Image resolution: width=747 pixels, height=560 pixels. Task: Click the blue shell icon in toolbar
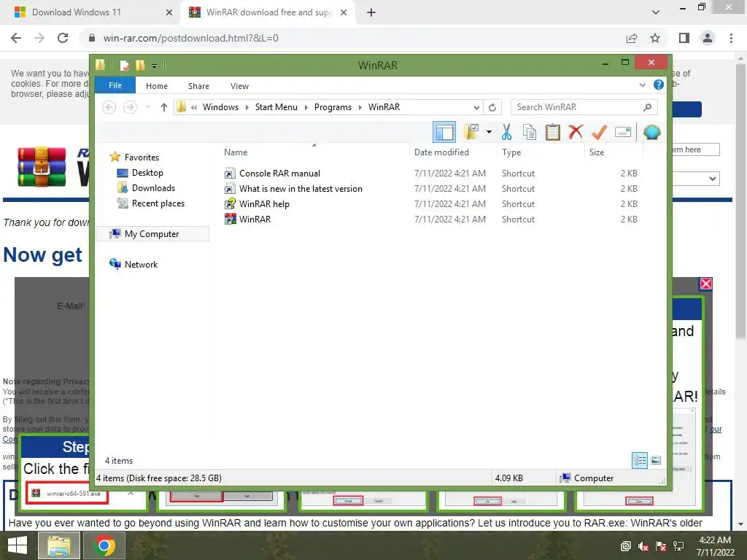click(651, 132)
